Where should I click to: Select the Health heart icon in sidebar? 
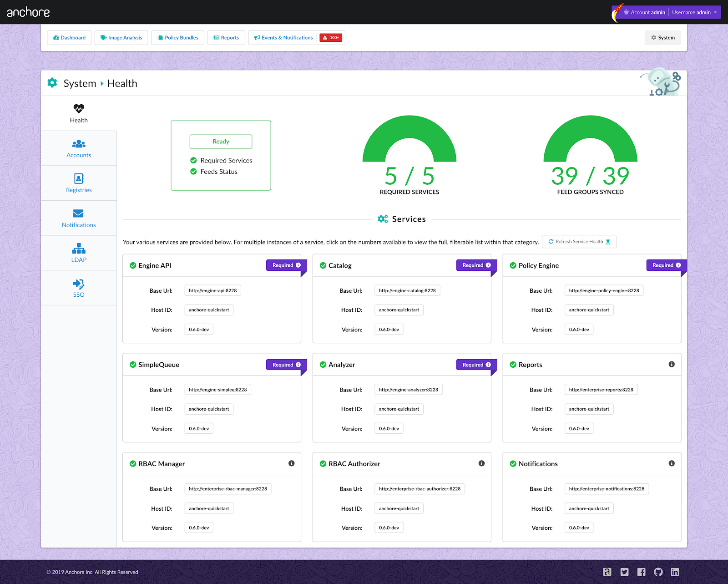[x=78, y=108]
